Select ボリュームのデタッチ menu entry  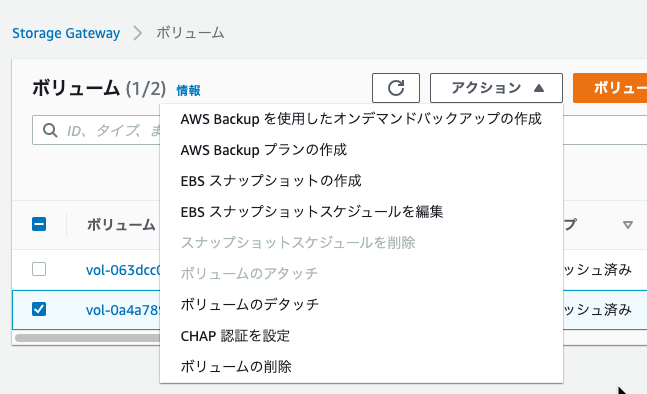[x=361, y=304]
